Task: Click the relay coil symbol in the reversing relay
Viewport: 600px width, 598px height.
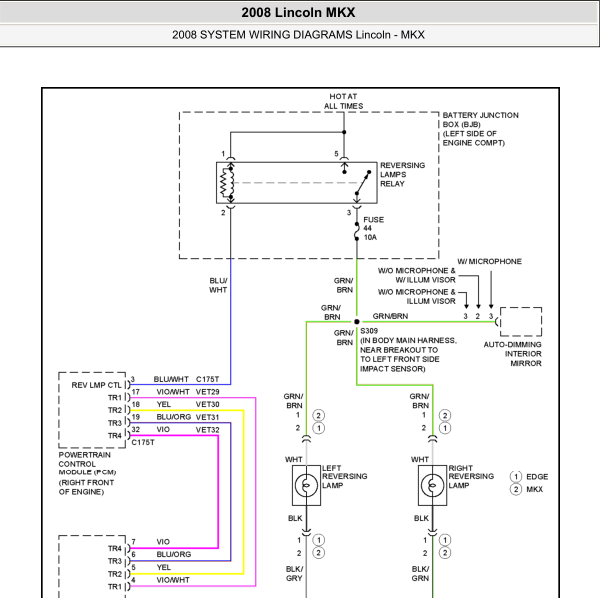Action: click(227, 183)
